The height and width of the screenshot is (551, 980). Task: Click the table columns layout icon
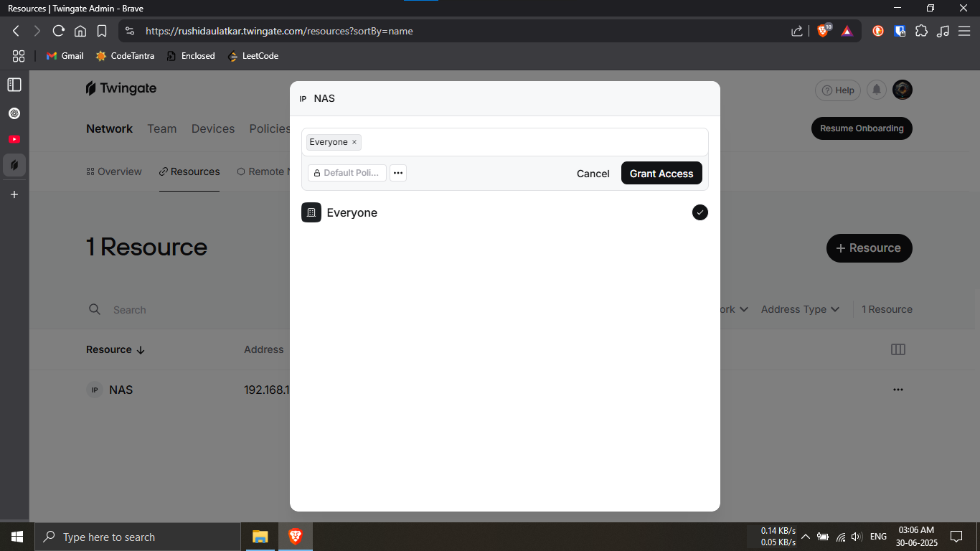[897, 349]
